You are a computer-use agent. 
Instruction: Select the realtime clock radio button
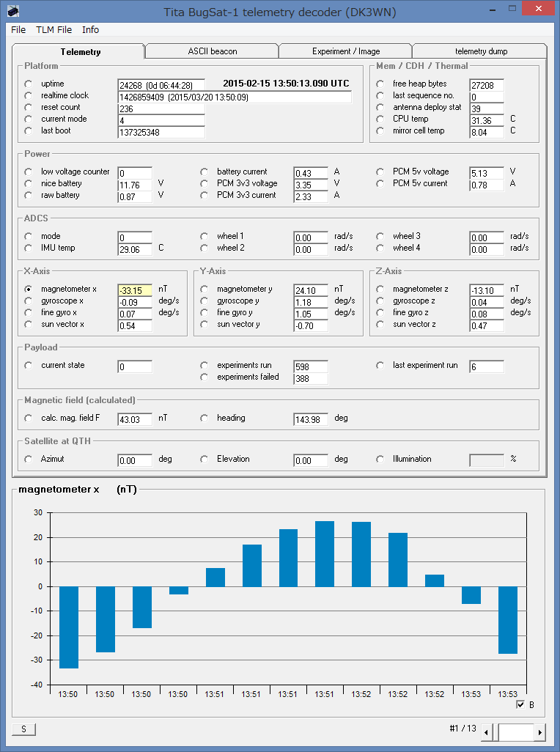(29, 95)
